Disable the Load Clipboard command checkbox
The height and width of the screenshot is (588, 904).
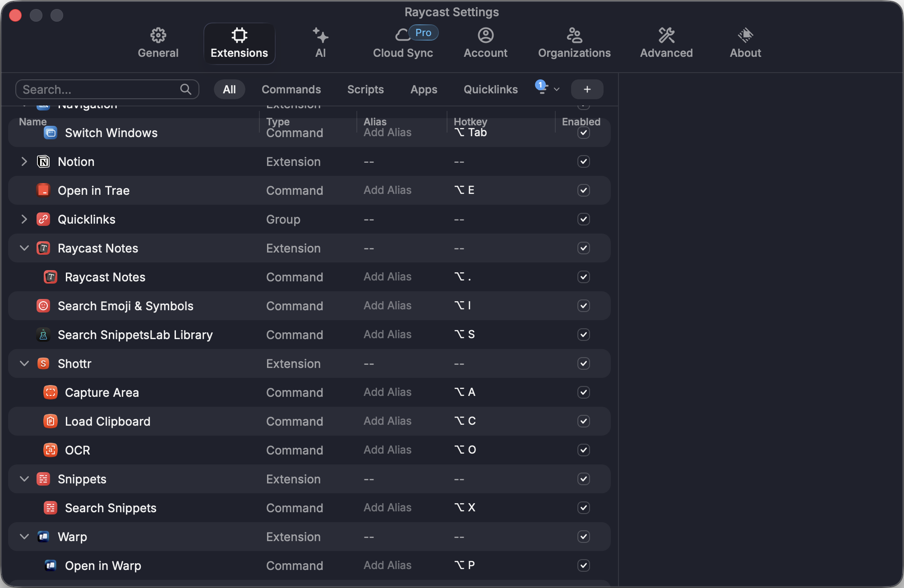[583, 421]
